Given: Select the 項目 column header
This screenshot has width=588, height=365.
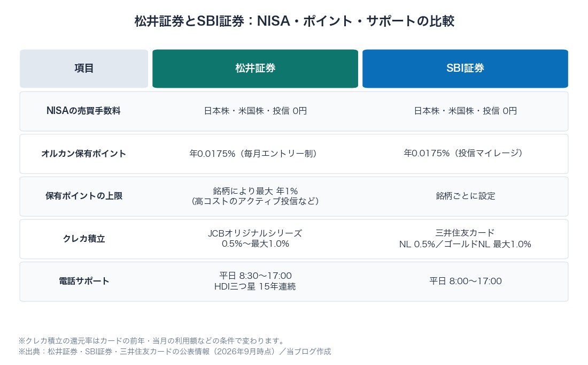Looking at the screenshot, I should [84, 69].
